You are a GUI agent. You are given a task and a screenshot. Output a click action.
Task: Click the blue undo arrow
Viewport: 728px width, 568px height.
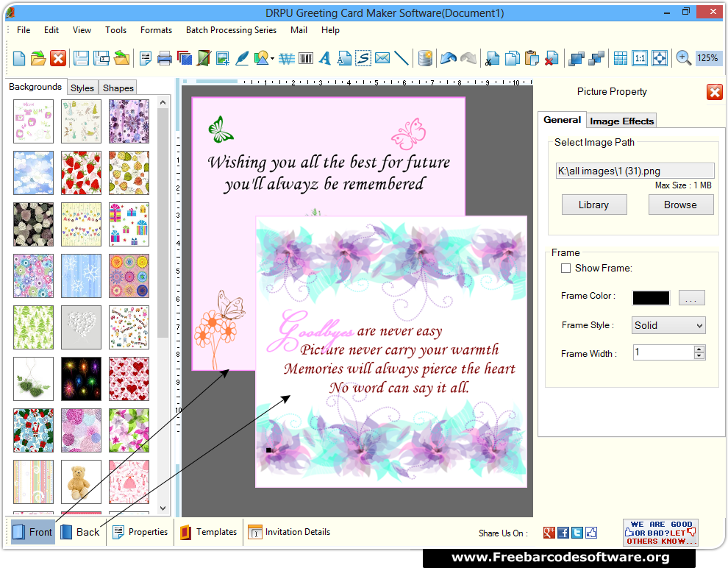[x=449, y=59]
